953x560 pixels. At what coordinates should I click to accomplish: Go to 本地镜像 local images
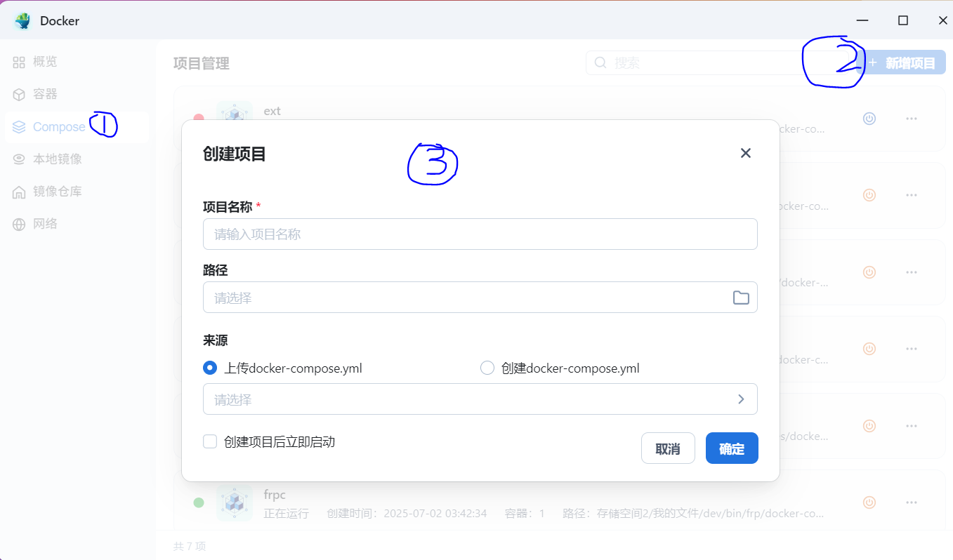(58, 159)
